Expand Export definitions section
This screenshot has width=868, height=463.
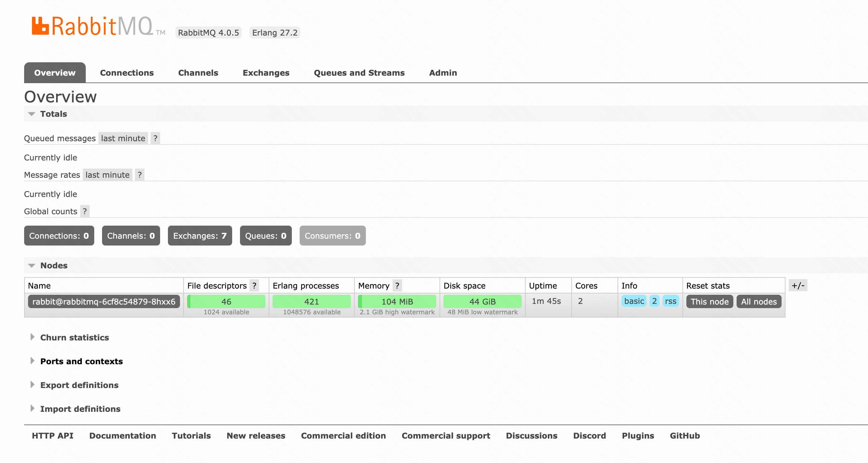[x=79, y=385]
